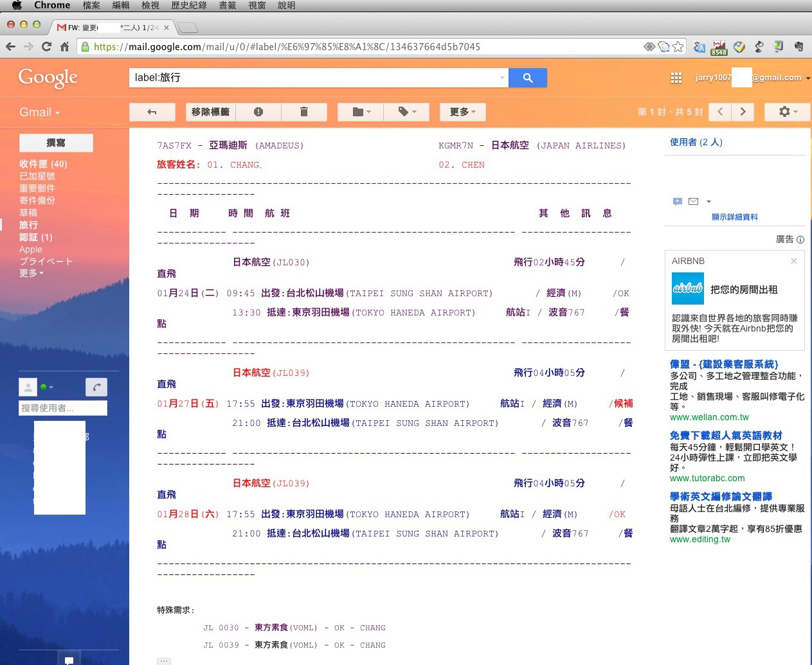This screenshot has height=665, width=812.
Task: Click the blue search button
Action: tap(528, 78)
